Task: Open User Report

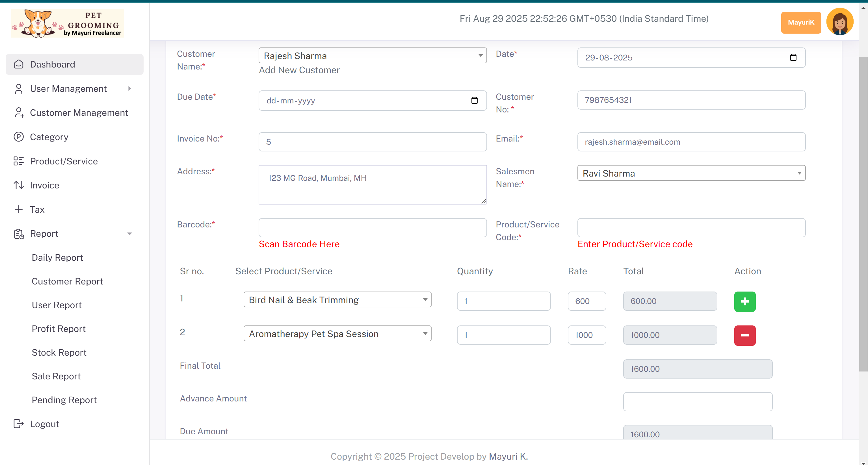Action: click(x=57, y=305)
